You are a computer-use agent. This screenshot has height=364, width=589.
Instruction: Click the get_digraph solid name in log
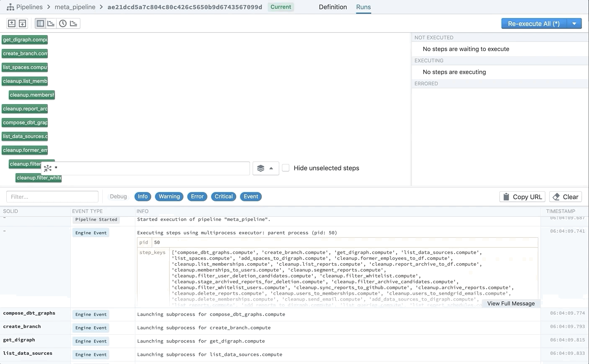[x=19, y=340]
